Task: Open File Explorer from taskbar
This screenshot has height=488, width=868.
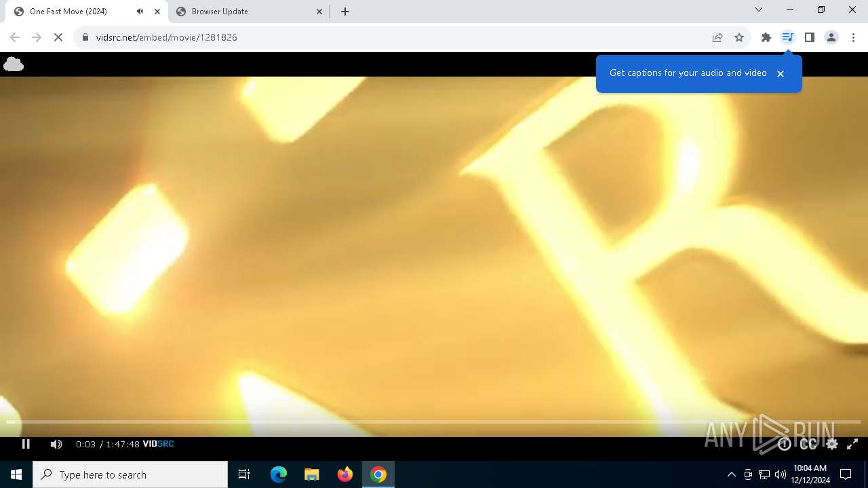Action: [x=312, y=474]
